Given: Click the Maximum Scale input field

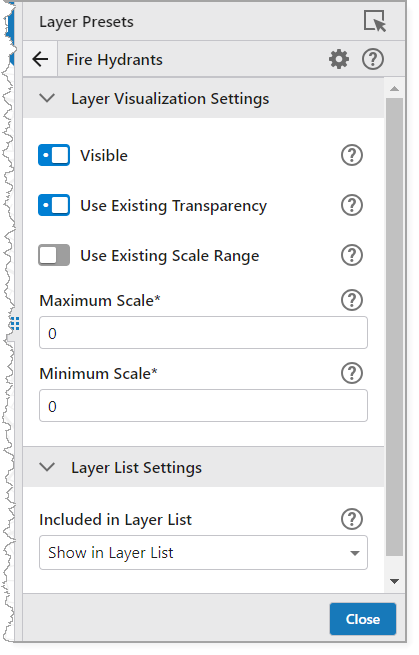Looking at the screenshot, I should coord(203,333).
